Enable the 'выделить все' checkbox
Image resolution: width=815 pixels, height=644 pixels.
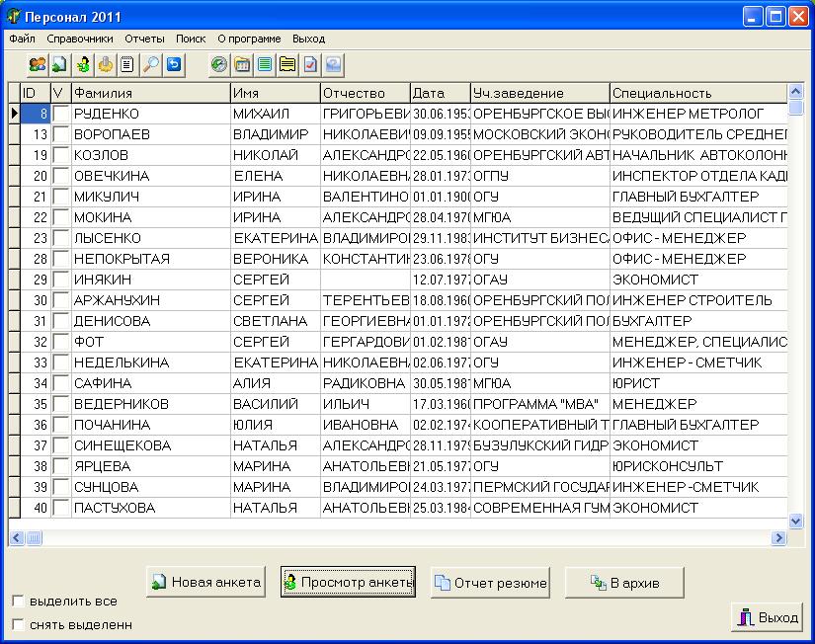click(18, 602)
